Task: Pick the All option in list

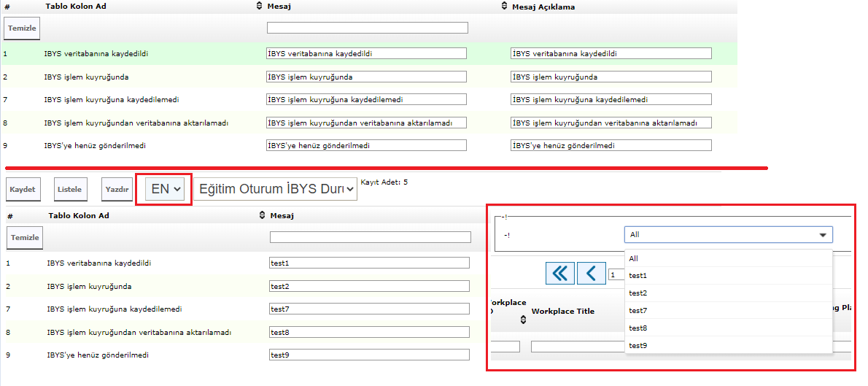Action: tap(634, 258)
